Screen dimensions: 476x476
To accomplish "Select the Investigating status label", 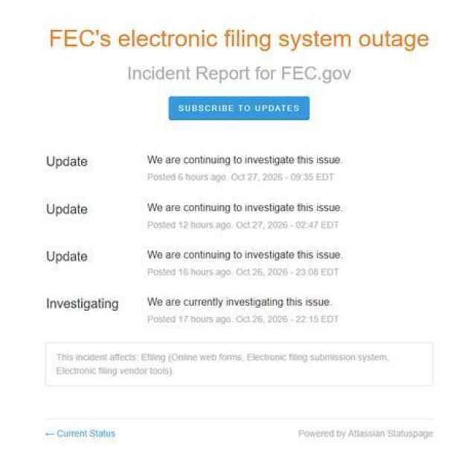I will (x=83, y=303).
